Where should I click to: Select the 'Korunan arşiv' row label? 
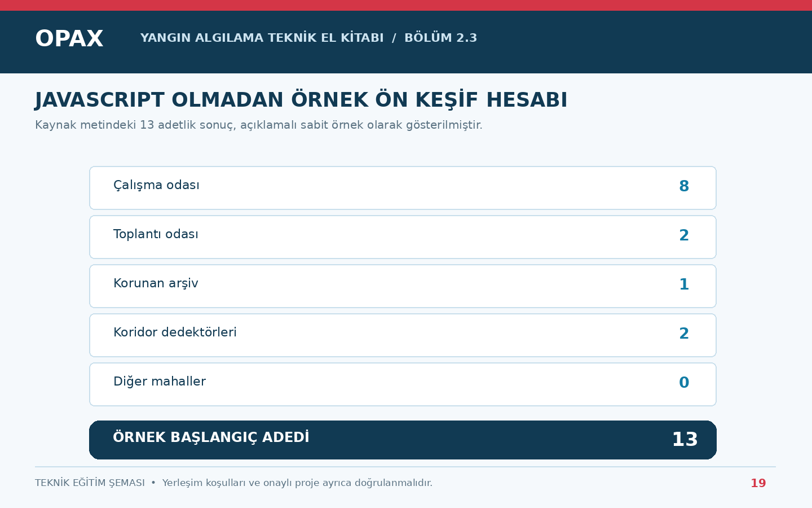[156, 283]
